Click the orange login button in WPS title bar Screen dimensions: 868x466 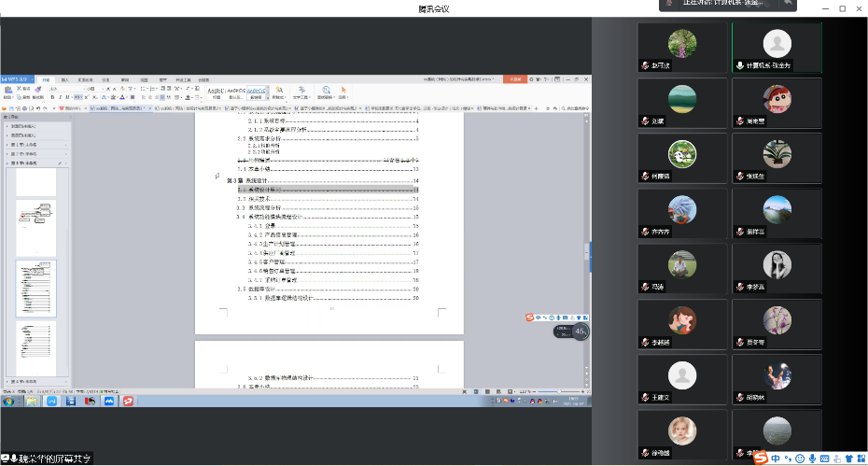(515, 79)
